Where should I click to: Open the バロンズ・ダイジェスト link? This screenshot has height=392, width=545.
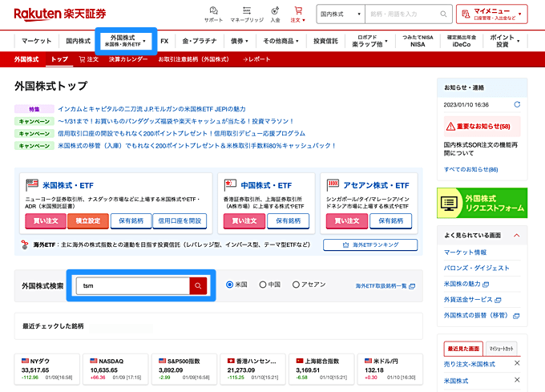(477, 268)
